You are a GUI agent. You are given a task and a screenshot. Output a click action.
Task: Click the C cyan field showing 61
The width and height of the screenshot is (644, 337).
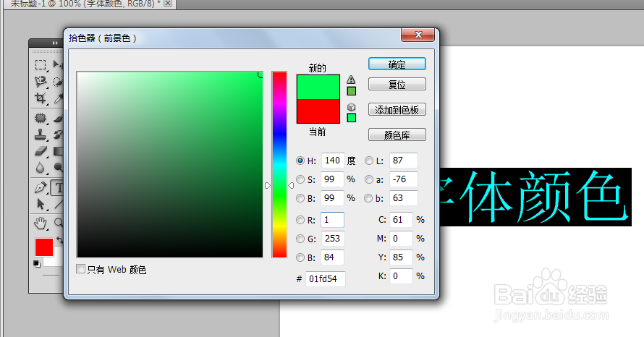click(x=401, y=220)
